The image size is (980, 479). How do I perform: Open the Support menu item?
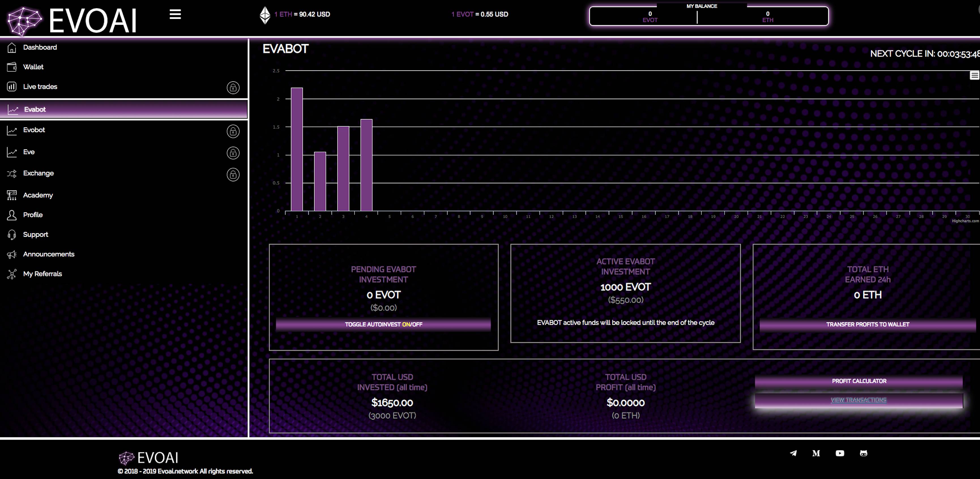[x=35, y=235]
